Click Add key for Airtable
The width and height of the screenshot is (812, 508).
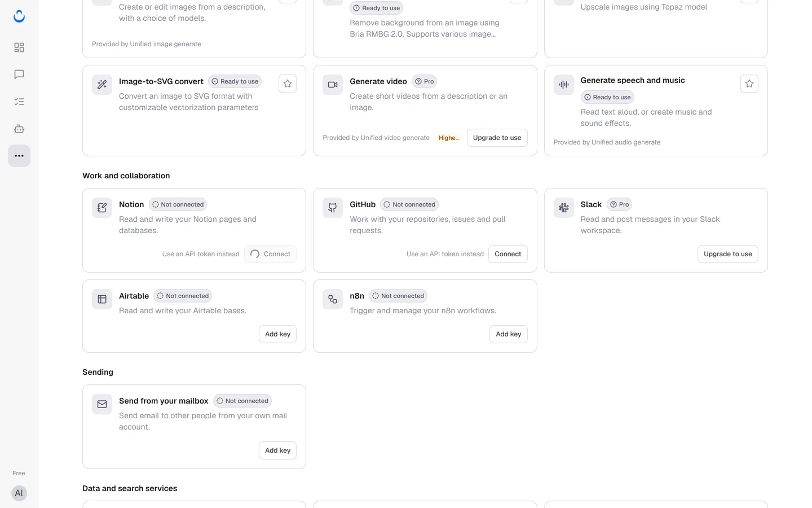tap(278, 334)
